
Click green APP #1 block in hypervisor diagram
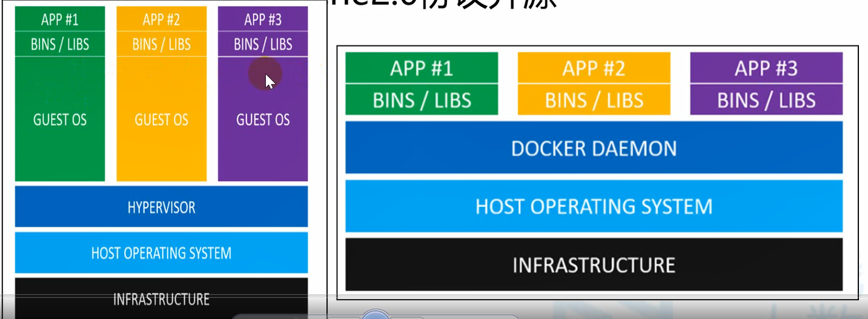pyautogui.click(x=59, y=19)
